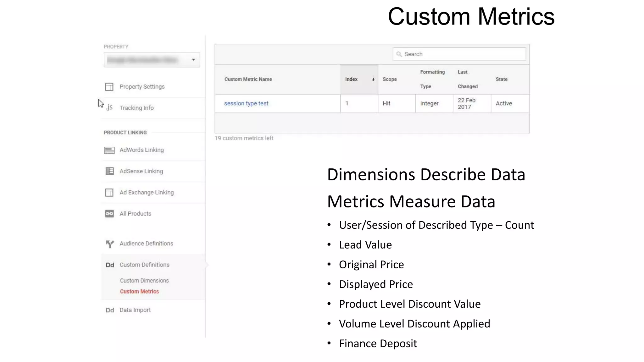Click the 'Finance Deposit' bullet
Screen dimensions: 644x362
pyautogui.click(x=378, y=344)
